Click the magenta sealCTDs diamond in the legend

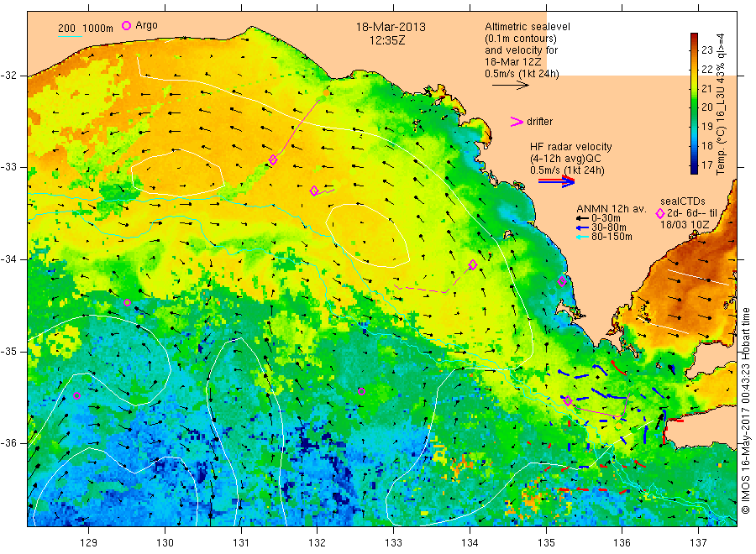[x=660, y=213]
